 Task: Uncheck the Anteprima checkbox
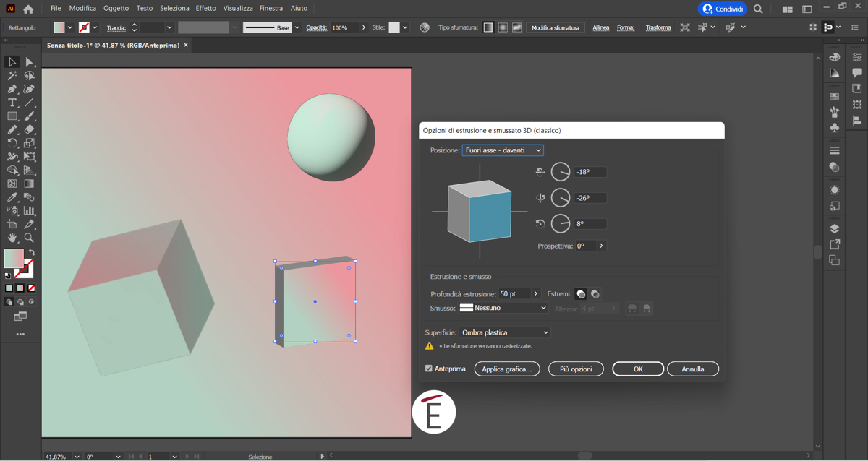(x=429, y=369)
